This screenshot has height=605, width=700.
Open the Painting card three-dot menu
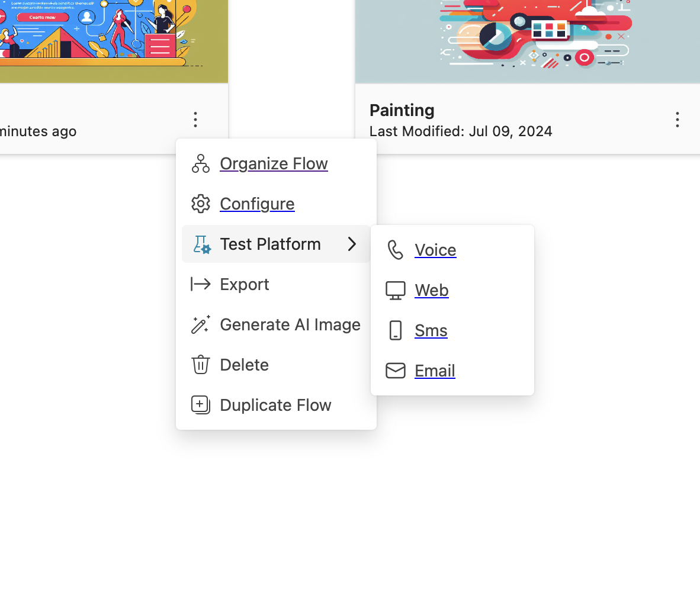point(677,120)
